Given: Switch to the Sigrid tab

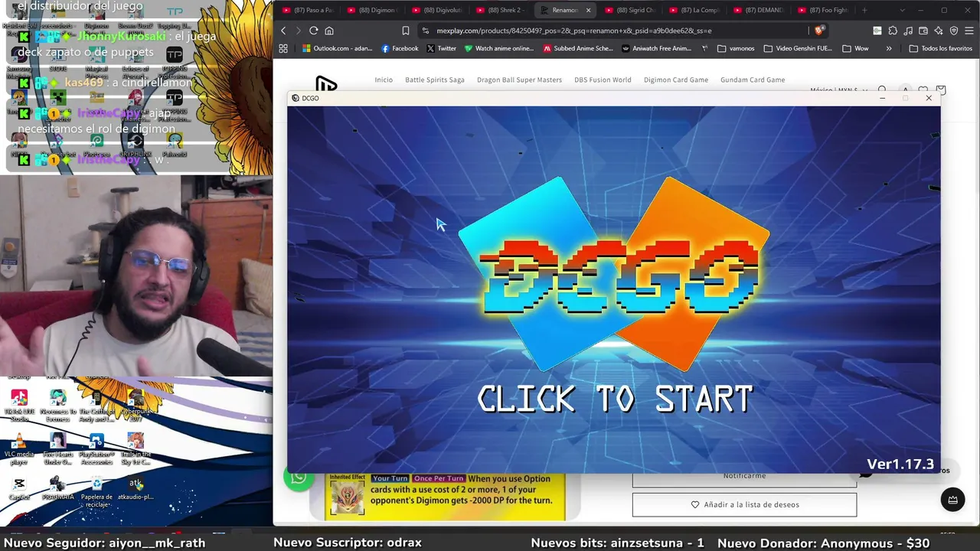Looking at the screenshot, I should click(x=630, y=10).
